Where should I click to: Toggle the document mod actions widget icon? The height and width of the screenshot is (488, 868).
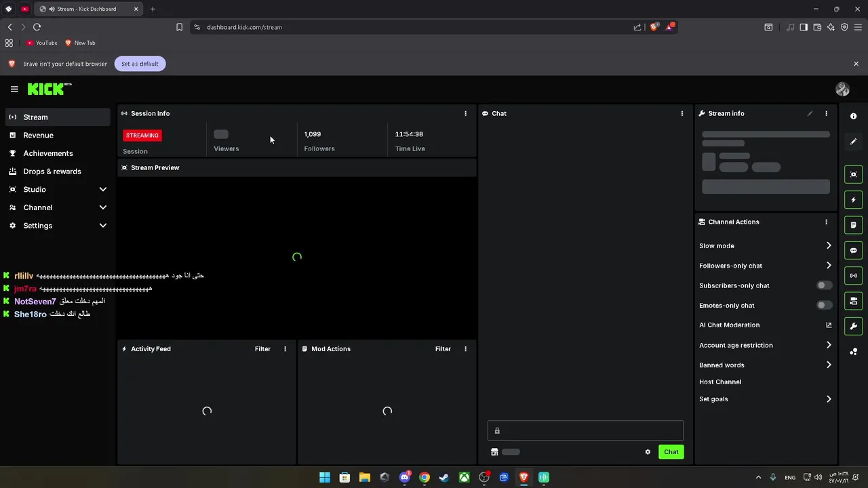[x=853, y=225]
